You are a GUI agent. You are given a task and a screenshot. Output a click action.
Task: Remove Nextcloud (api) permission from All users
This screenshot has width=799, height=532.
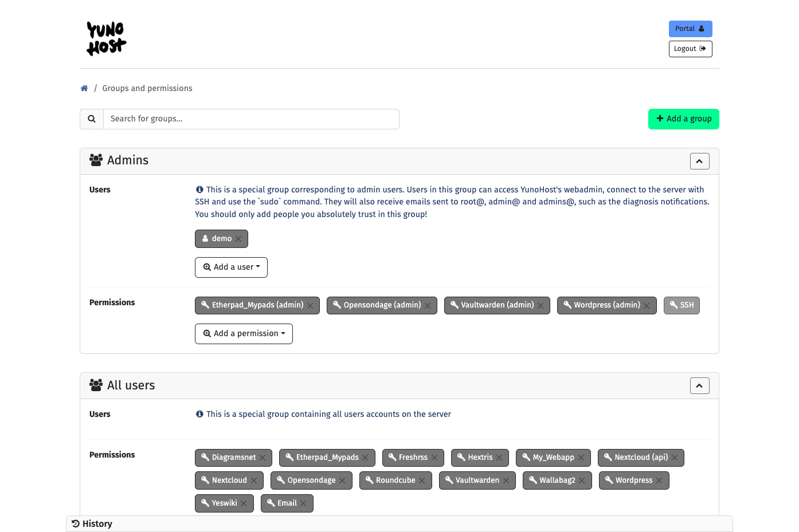[x=675, y=458]
